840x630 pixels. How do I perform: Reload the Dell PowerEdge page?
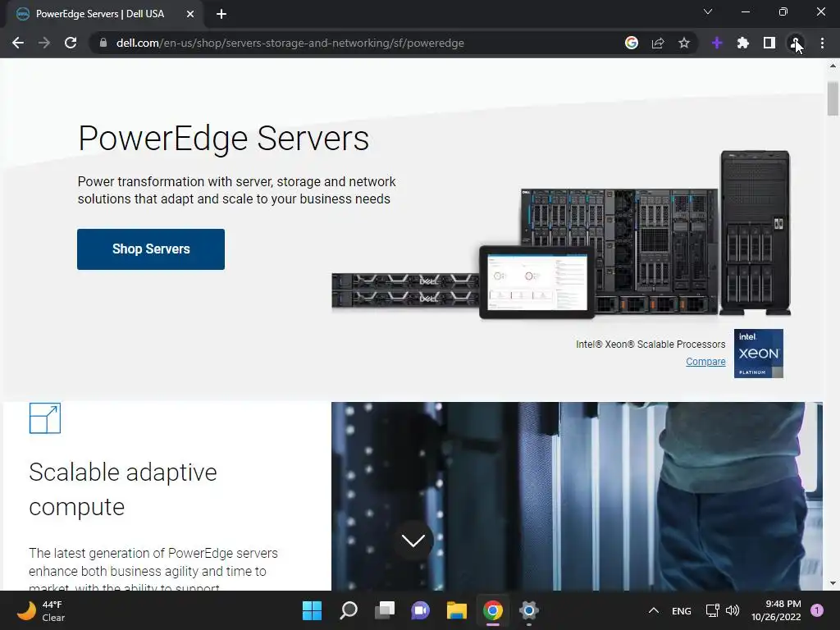[x=71, y=43]
